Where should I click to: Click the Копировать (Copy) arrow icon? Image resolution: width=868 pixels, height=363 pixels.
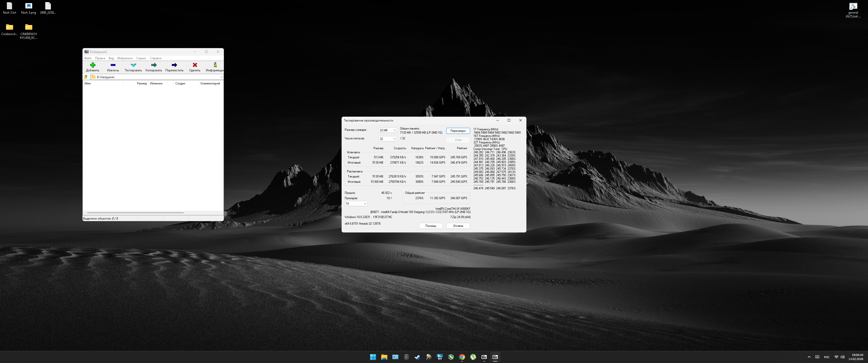click(x=154, y=65)
